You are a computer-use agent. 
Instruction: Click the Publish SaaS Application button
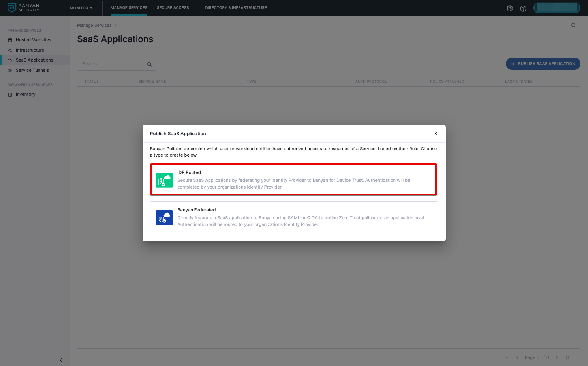pyautogui.click(x=543, y=64)
